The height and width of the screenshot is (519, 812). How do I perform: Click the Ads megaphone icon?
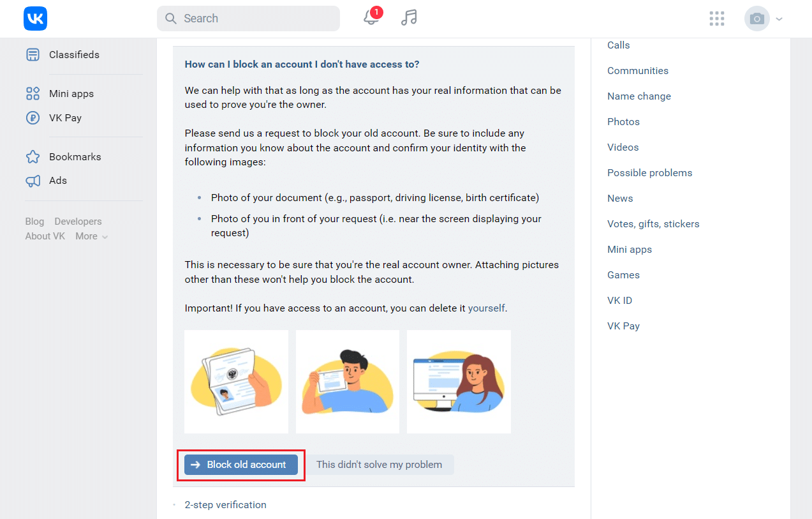[33, 181]
